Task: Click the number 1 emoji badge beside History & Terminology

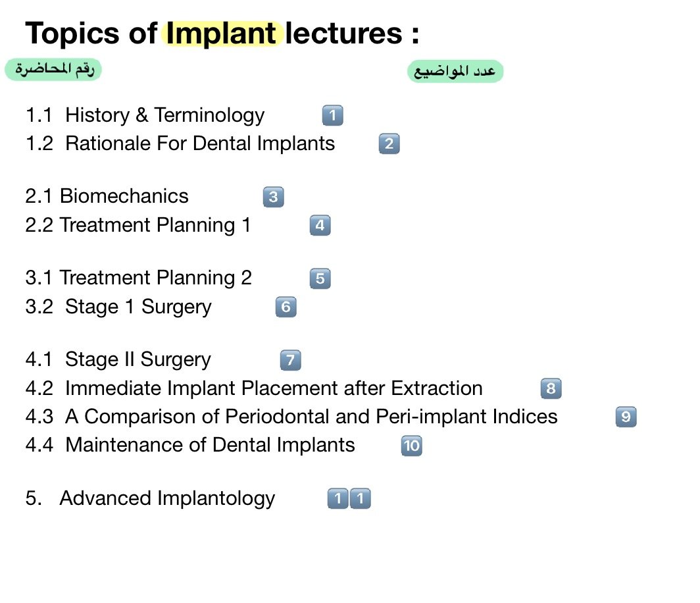Action: point(332,116)
